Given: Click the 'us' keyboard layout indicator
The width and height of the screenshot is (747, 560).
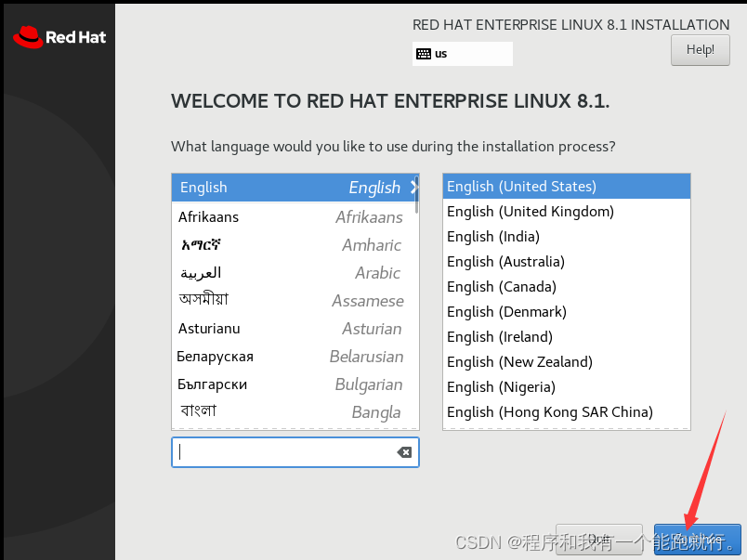Looking at the screenshot, I should pyautogui.click(x=462, y=54).
